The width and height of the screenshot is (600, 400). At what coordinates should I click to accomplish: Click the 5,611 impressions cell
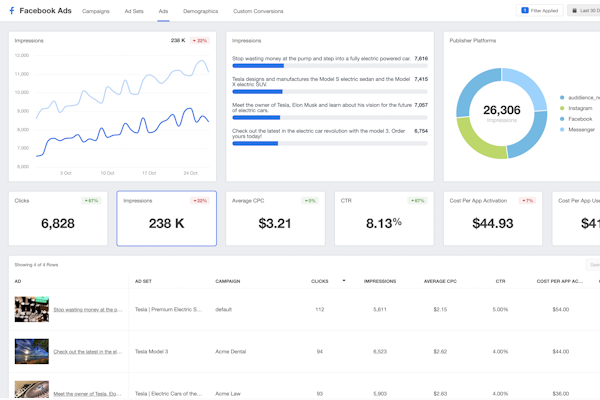tap(380, 309)
